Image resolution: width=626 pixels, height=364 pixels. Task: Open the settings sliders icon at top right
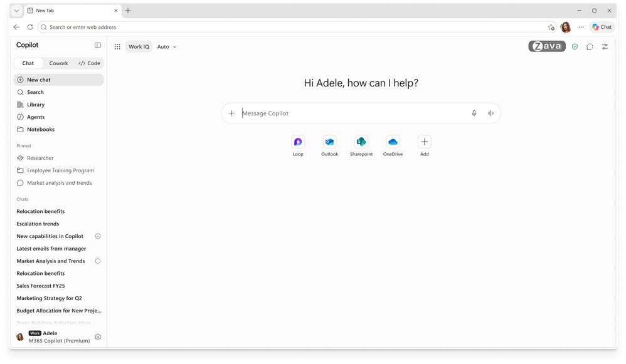pos(605,46)
